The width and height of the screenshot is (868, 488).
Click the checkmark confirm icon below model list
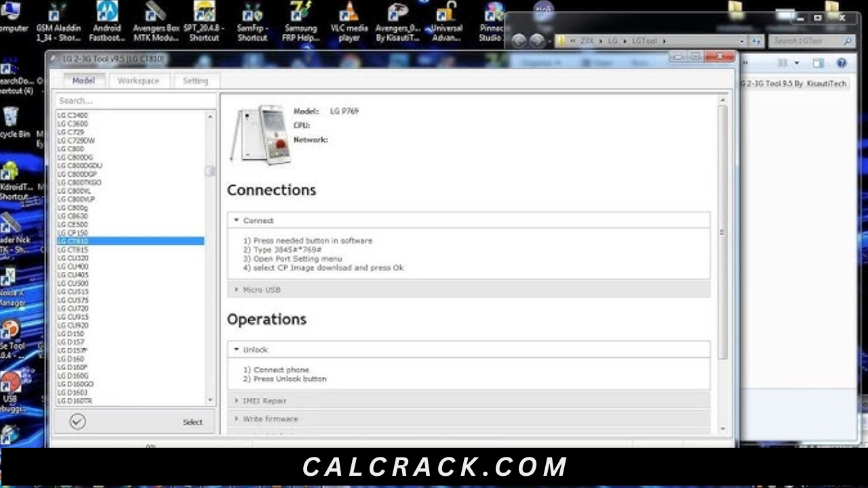[x=77, y=422]
